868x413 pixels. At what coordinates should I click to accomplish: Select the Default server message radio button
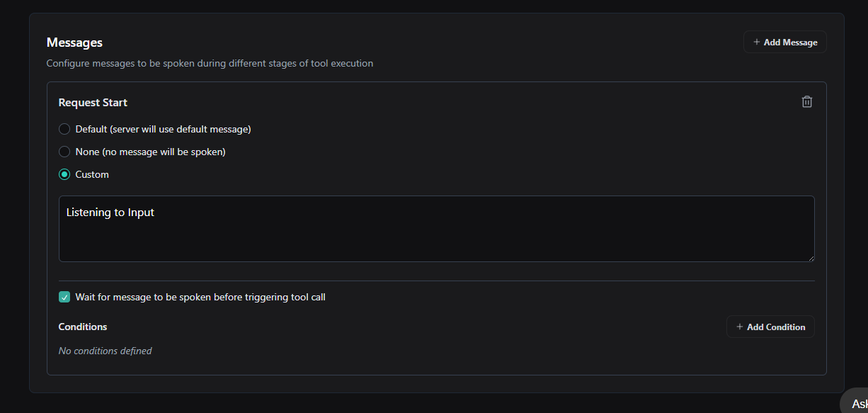pos(64,129)
